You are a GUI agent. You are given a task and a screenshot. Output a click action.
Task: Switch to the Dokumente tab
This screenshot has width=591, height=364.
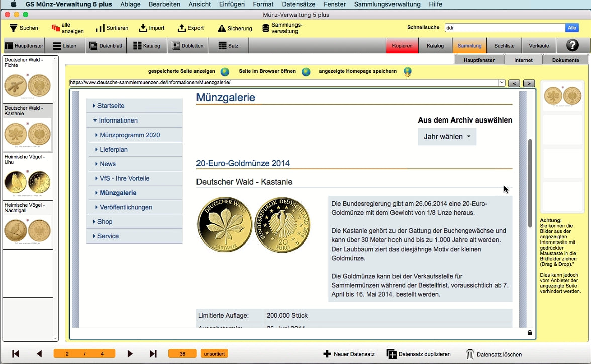[565, 60]
